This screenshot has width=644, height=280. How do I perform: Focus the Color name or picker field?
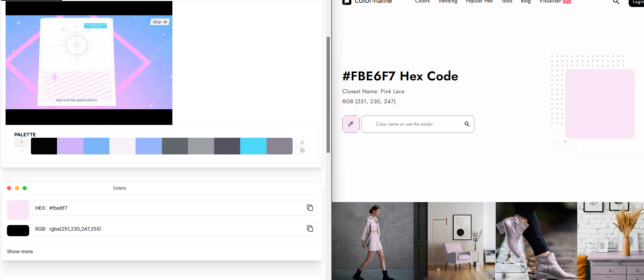(418, 124)
